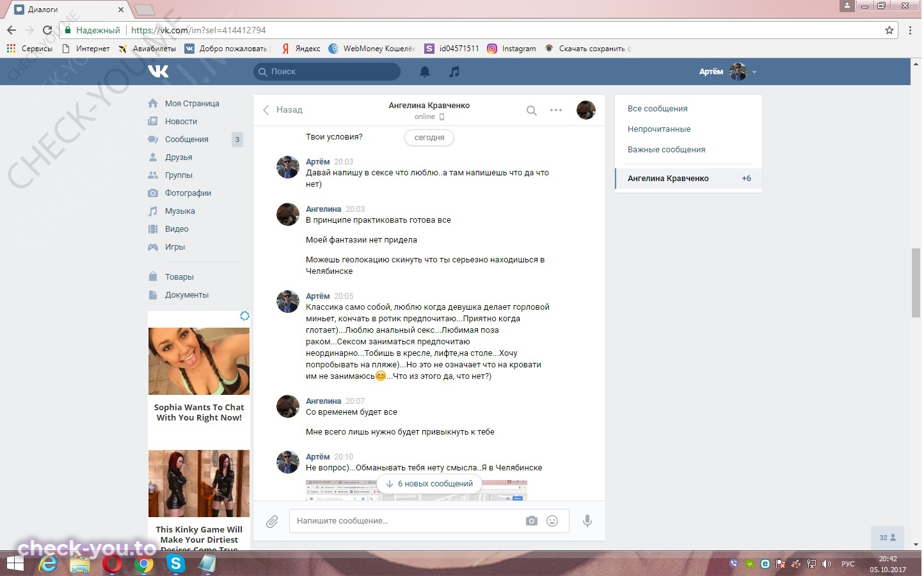Focus the VK Поиск search field
924x576 pixels.
point(327,72)
